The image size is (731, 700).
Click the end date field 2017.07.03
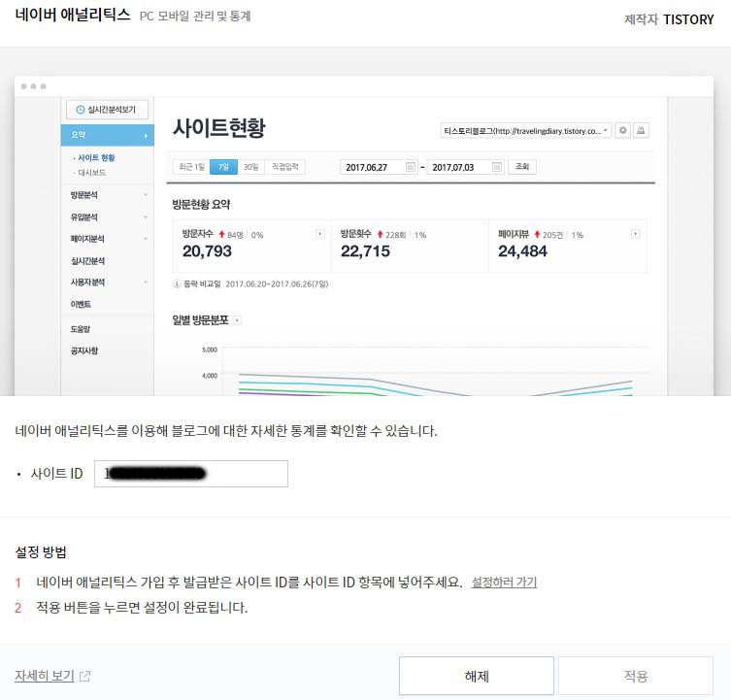point(465,167)
